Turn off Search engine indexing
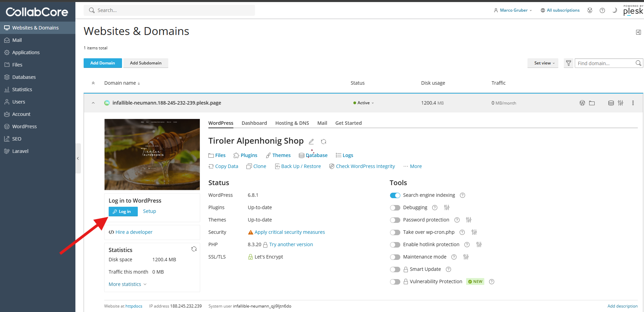The height and width of the screenshot is (312, 644). tap(395, 195)
